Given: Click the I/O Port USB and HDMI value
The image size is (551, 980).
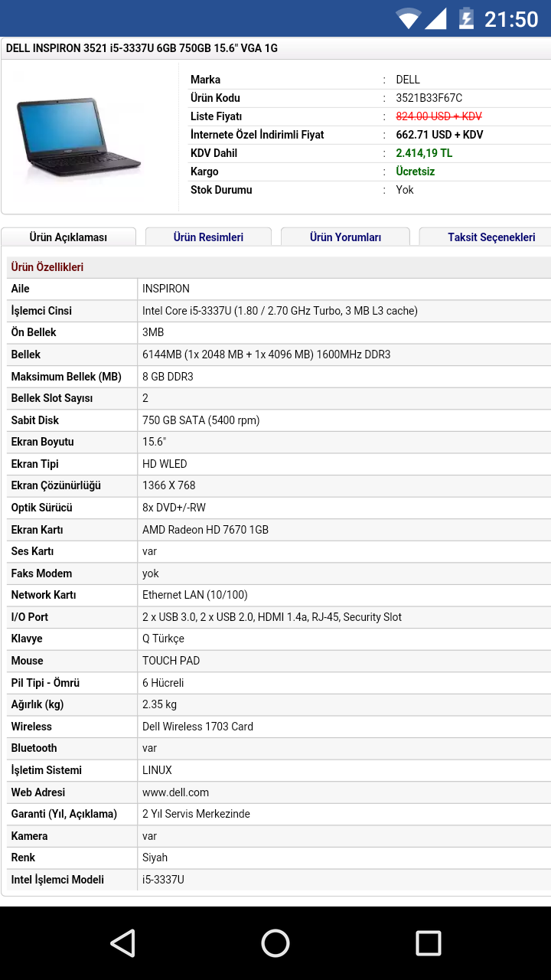Looking at the screenshot, I should (272, 617).
